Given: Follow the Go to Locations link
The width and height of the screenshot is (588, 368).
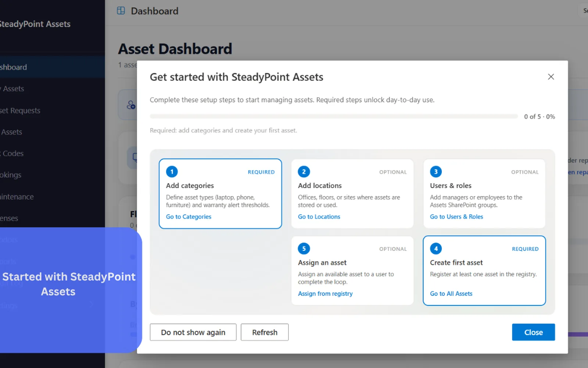Looking at the screenshot, I should pos(319,217).
